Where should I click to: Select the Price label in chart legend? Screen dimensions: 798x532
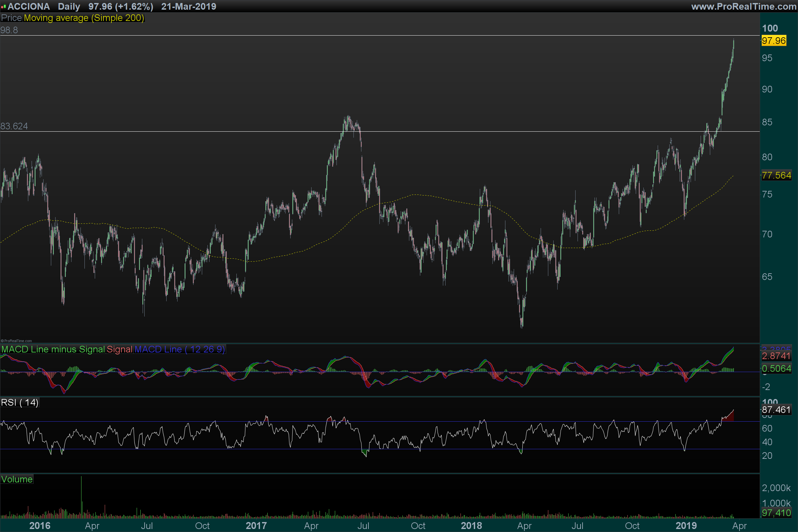pos(12,18)
